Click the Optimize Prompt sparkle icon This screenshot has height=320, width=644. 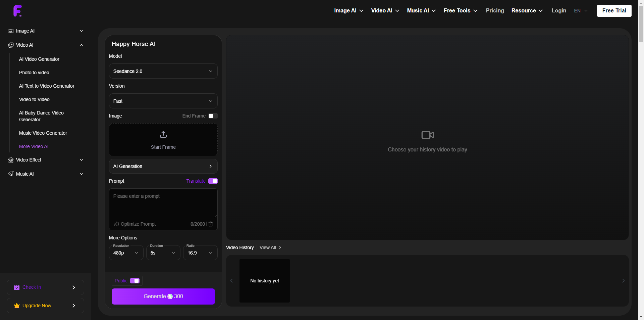(116, 224)
